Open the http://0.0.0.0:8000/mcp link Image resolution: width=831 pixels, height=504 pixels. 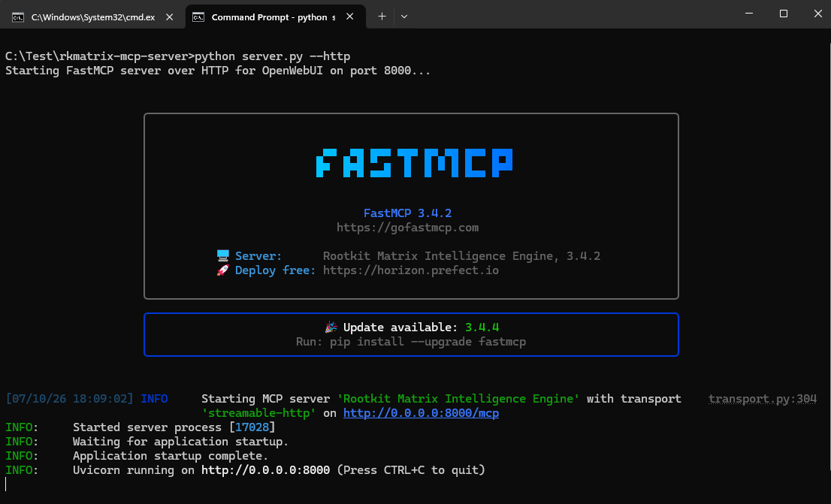point(421,413)
